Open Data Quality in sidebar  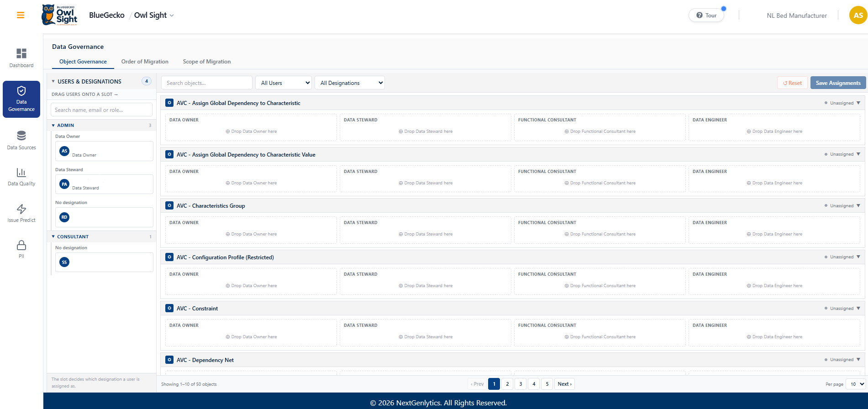(x=21, y=177)
